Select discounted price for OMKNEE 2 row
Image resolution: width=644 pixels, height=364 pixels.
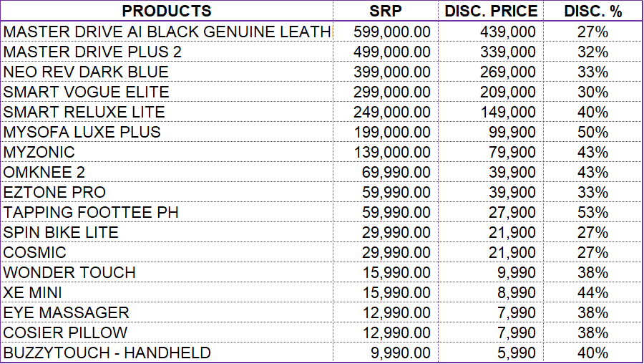(491, 173)
